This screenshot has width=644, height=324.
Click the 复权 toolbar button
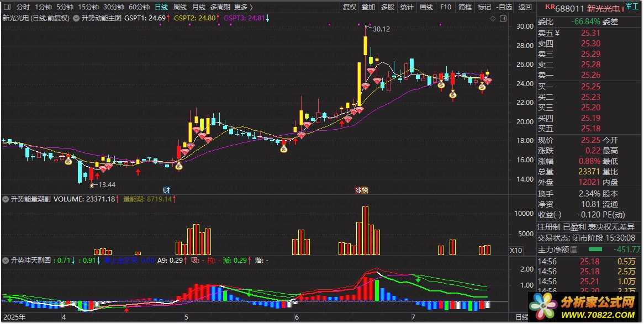350,7
